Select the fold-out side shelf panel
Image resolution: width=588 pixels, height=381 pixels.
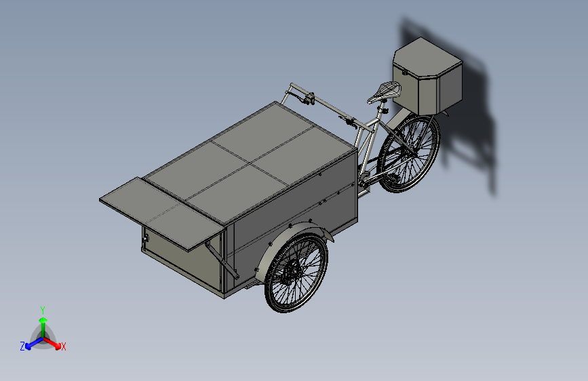[162, 214]
